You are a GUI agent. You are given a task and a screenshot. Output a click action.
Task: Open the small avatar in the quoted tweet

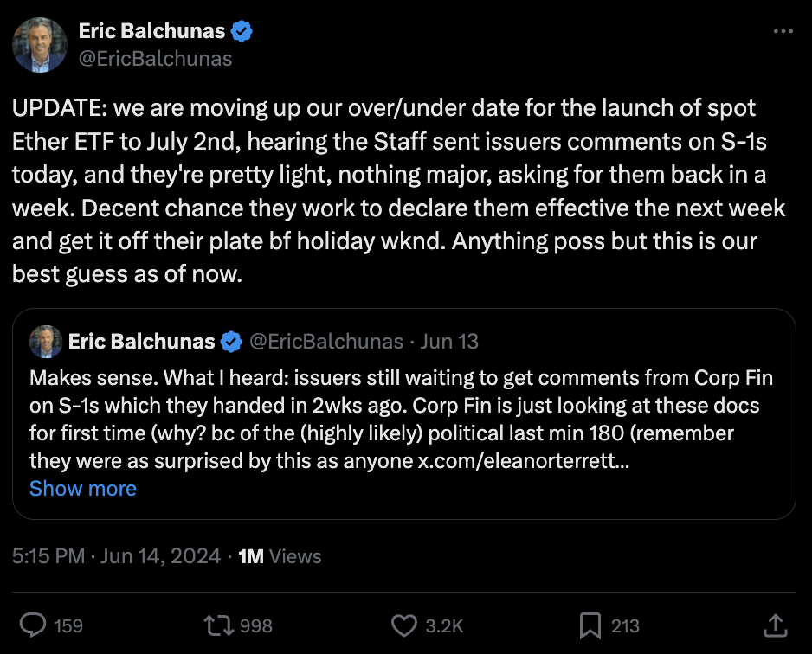tap(46, 342)
